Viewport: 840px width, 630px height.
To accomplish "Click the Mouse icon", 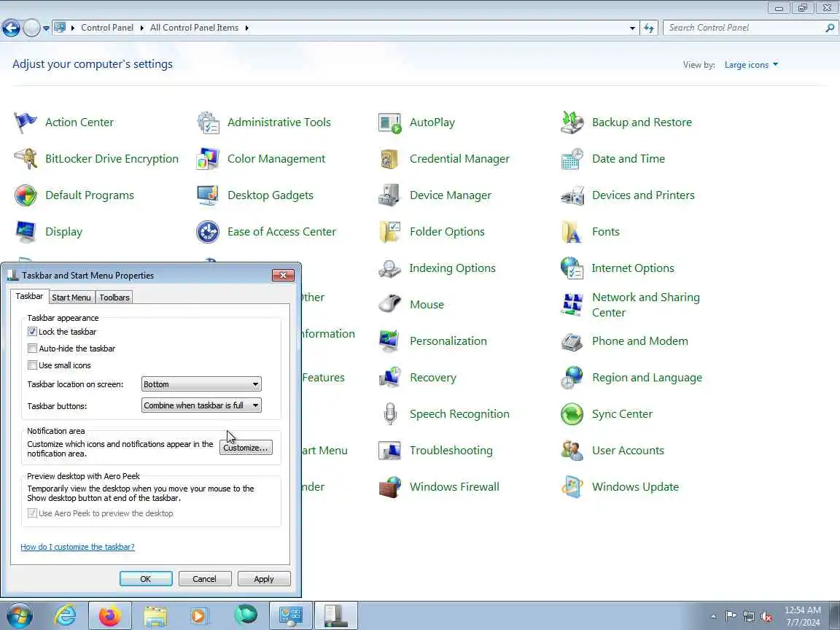I will click(x=389, y=305).
